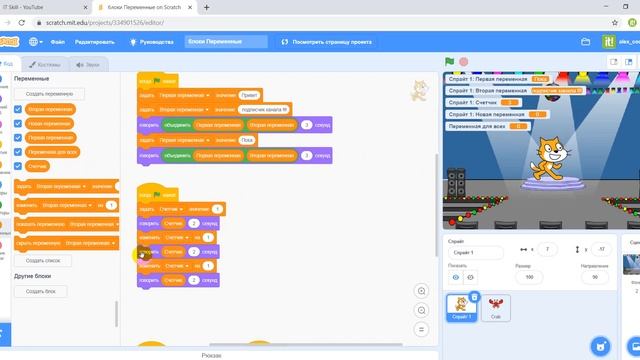
Task: Show the sprite using the open eye
Action: 456,278
